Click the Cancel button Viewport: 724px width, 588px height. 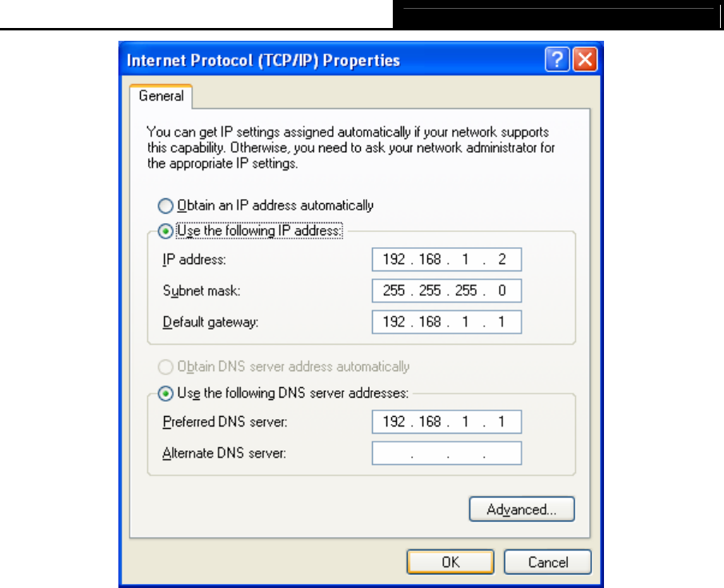(548, 562)
